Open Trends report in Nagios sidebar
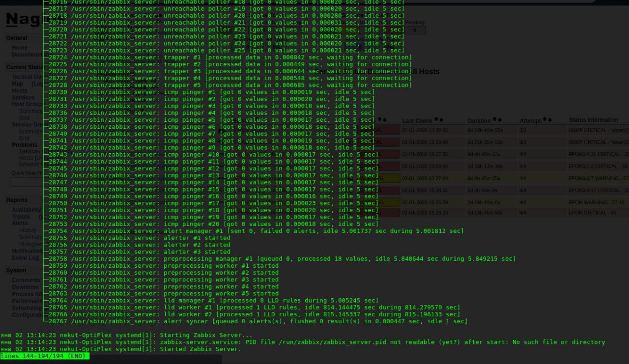Screen dimensions: 629x364 (21, 217)
